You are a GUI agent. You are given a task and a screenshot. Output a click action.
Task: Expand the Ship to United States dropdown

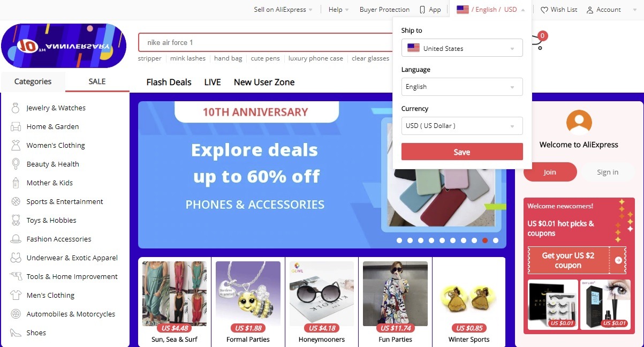pos(462,48)
